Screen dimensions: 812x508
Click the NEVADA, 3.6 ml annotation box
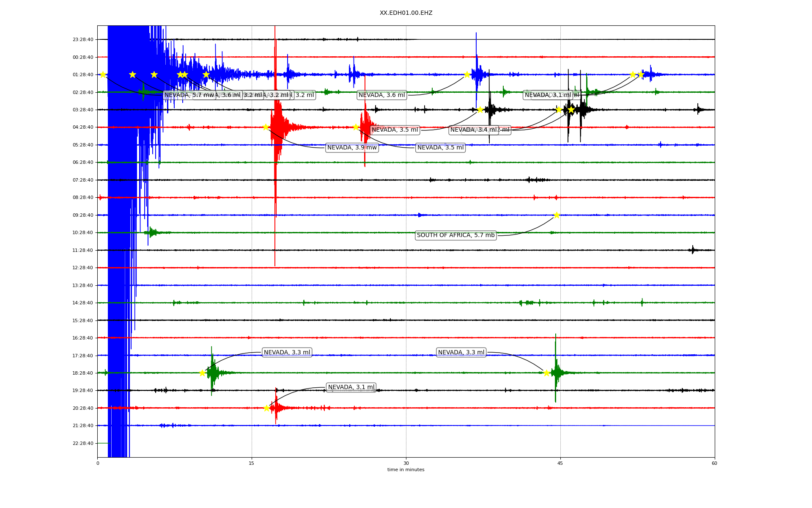381,95
